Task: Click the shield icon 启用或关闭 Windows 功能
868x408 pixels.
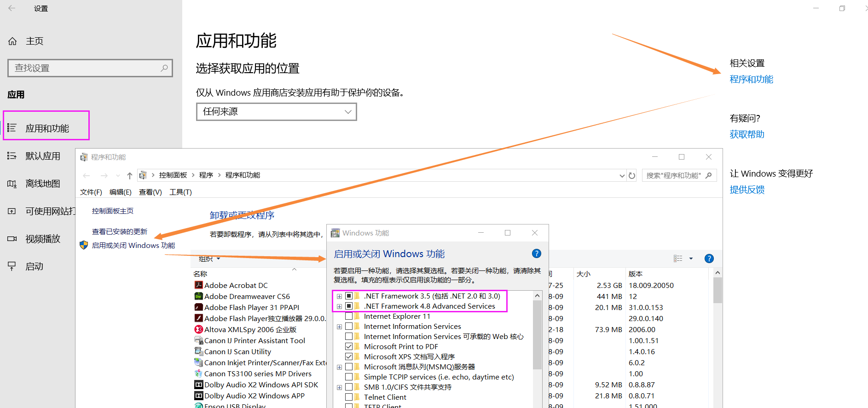Action: [84, 245]
